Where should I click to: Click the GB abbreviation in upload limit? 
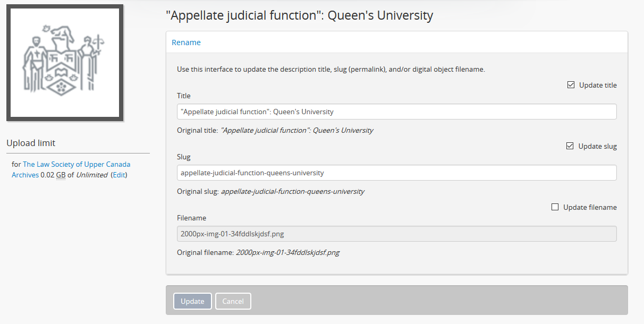point(61,175)
